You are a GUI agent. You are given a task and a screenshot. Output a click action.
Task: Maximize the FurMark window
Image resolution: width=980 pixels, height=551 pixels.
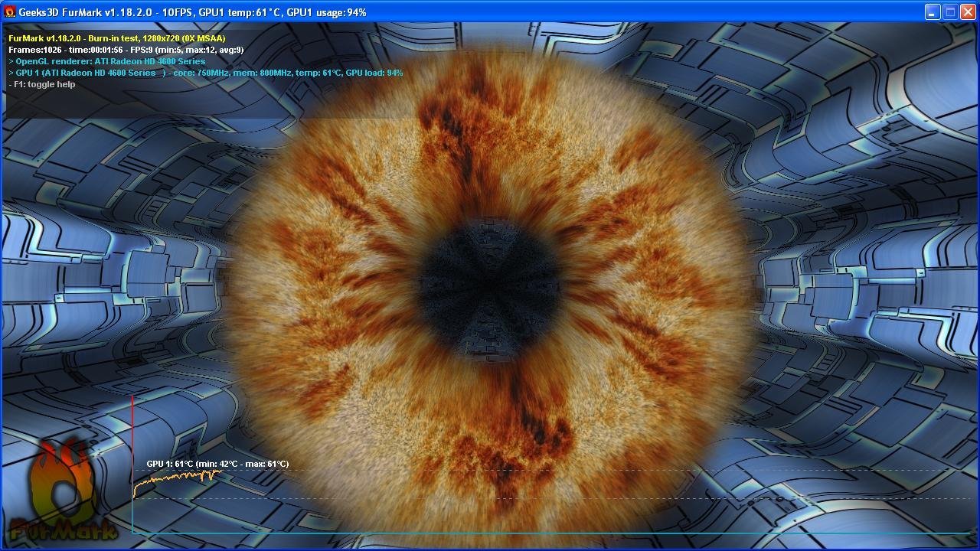[x=950, y=12]
